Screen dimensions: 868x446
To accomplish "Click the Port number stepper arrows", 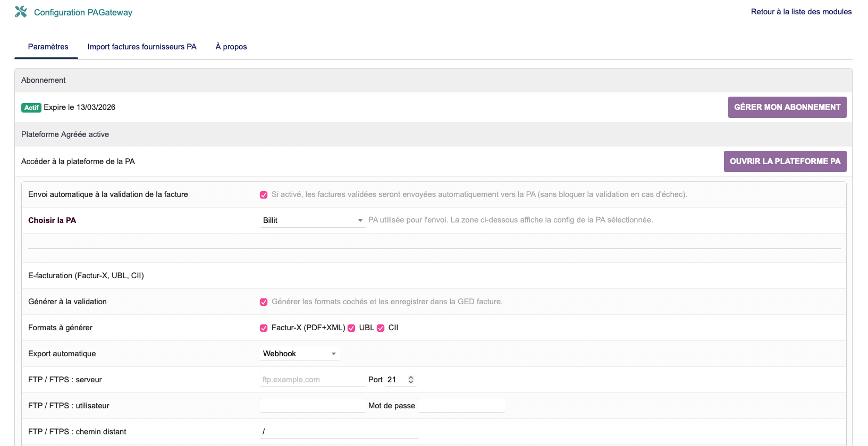I will (411, 380).
